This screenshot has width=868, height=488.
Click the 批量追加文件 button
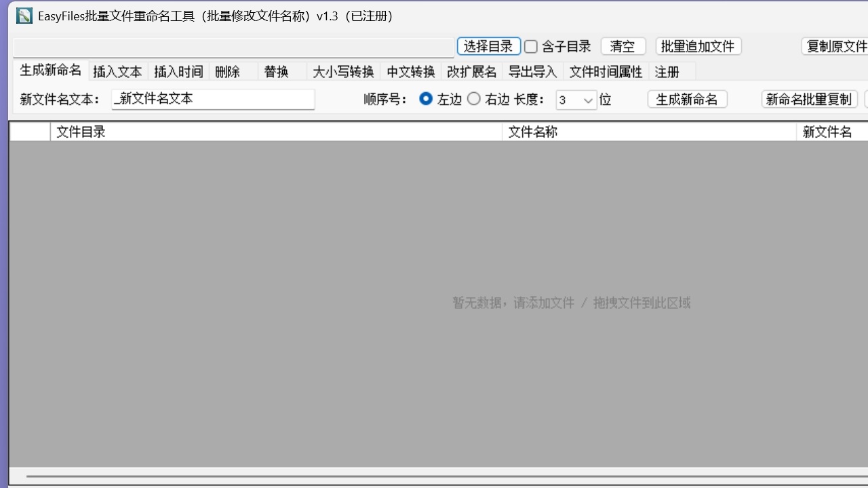(698, 46)
